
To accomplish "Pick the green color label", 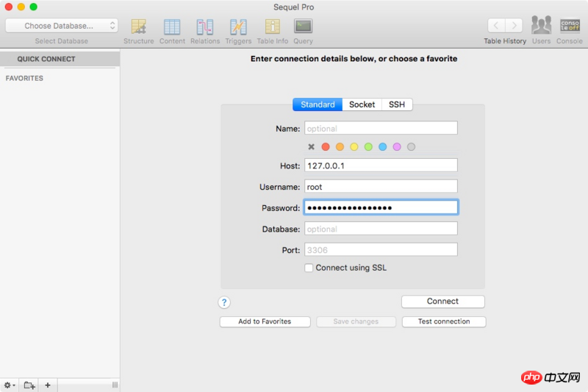I will [x=368, y=146].
